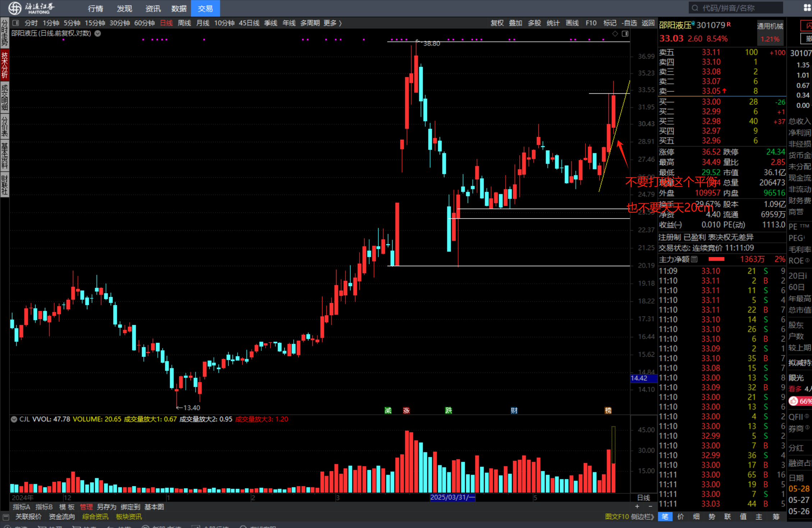812x528 pixels.
Task: Click the 财 financial marker on the timeline
Action: coord(514,410)
